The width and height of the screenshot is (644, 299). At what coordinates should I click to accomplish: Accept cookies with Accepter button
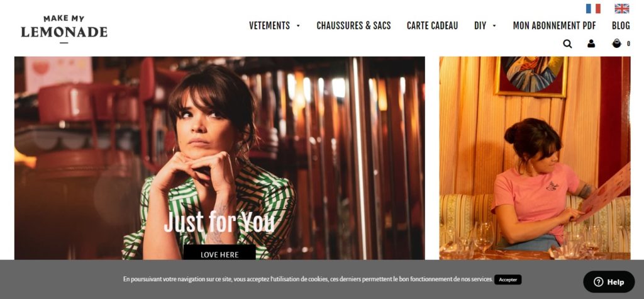coord(508,279)
